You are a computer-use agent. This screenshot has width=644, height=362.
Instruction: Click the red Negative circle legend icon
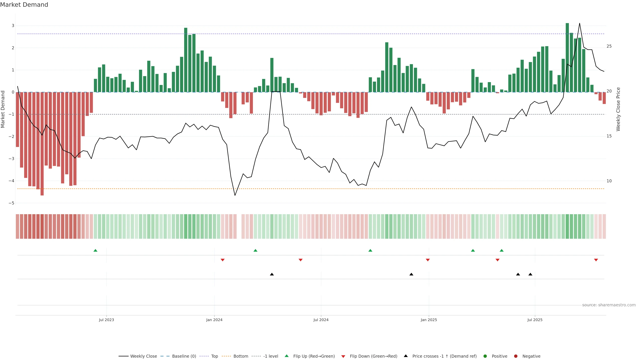coord(516,356)
